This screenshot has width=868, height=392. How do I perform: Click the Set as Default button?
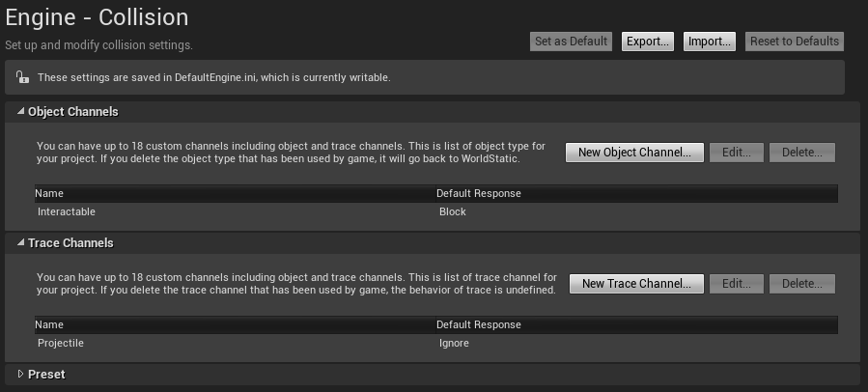pos(571,42)
